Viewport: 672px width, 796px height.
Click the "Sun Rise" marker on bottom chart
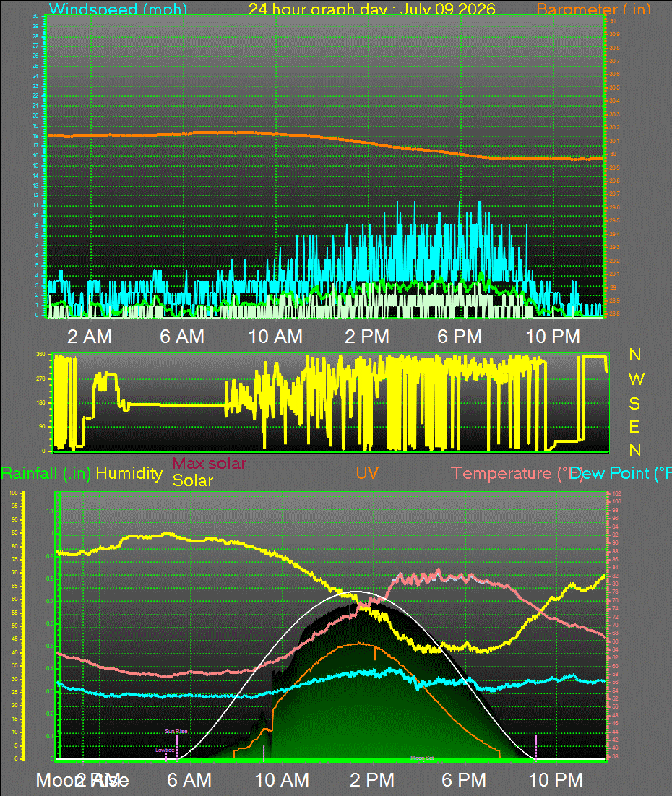point(176,731)
